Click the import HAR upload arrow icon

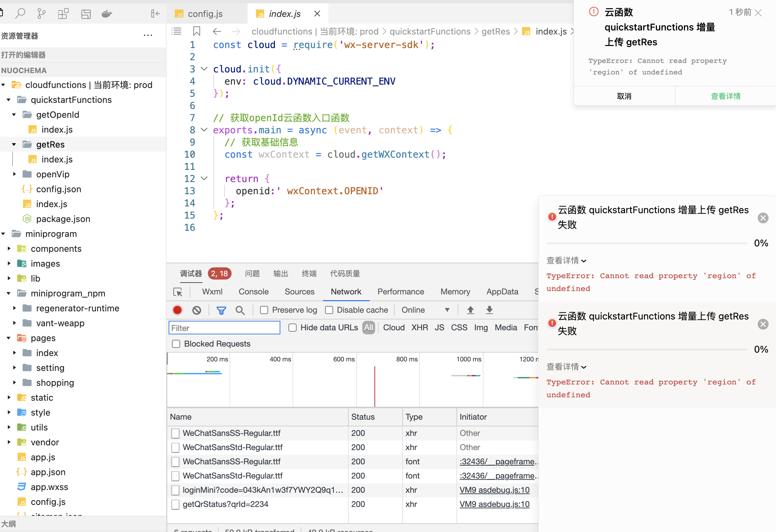pyautogui.click(x=471, y=310)
